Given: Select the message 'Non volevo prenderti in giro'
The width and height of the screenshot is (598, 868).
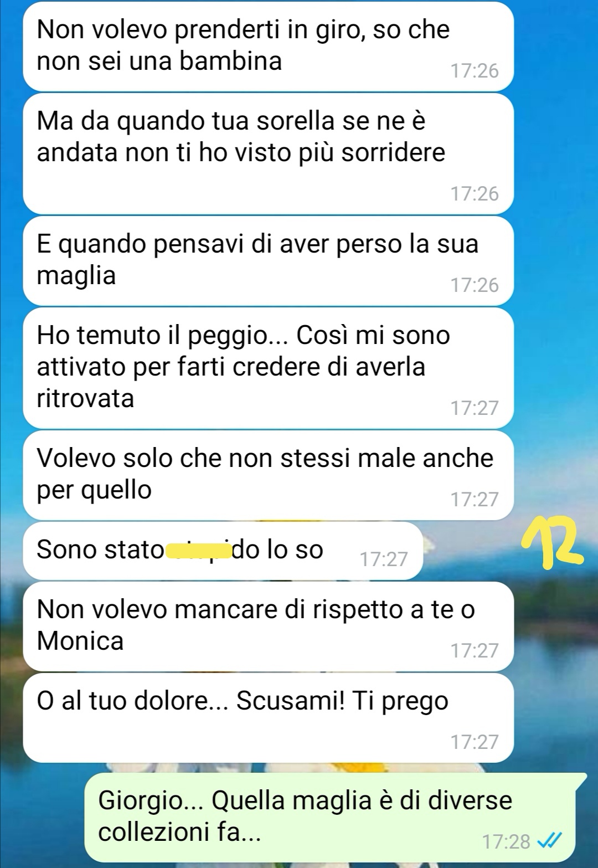Looking at the screenshot, I should click(268, 47).
